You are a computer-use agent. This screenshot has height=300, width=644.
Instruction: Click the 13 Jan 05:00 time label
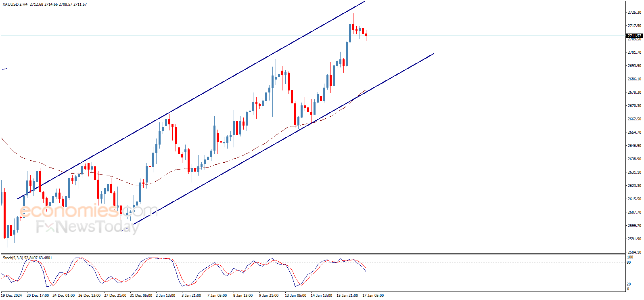coord(295,296)
